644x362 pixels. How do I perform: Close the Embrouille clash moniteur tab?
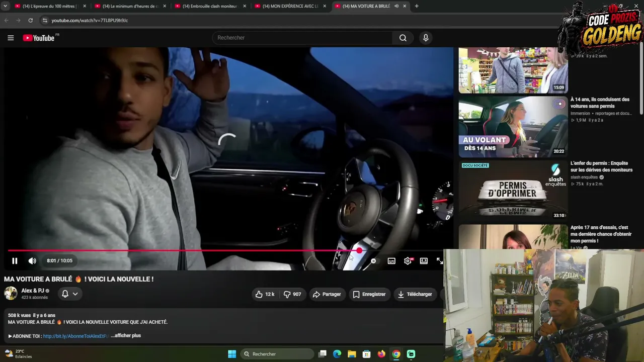[x=245, y=6]
